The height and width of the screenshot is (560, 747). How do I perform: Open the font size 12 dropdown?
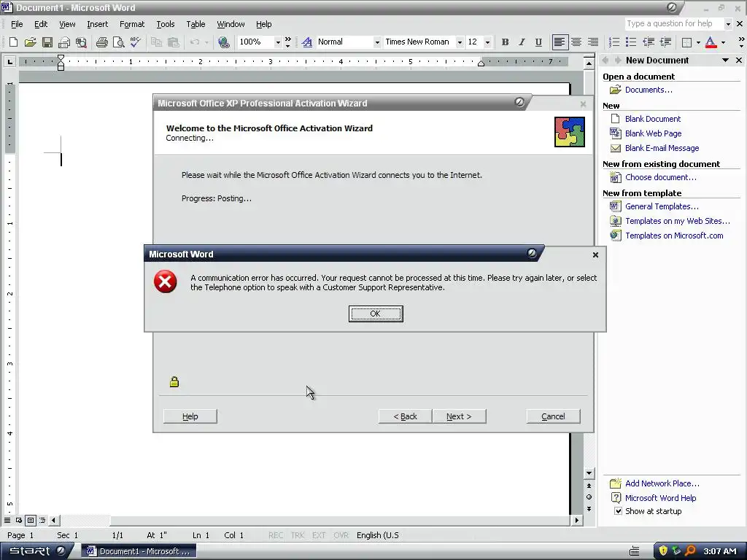tap(487, 42)
